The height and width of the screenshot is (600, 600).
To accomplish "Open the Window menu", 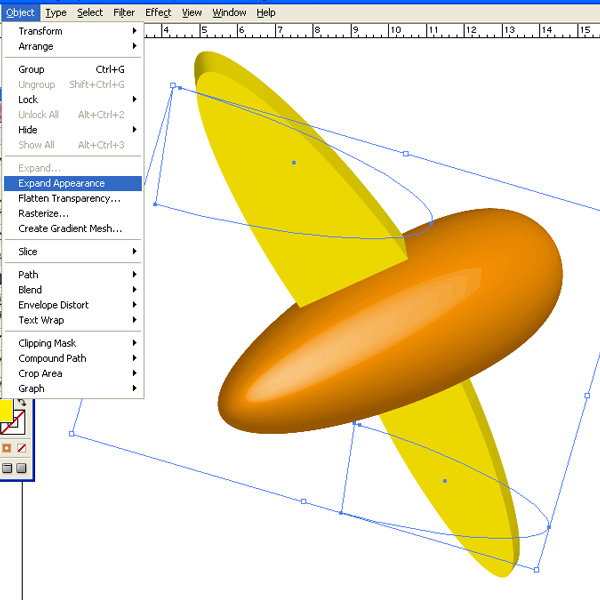I will [229, 13].
